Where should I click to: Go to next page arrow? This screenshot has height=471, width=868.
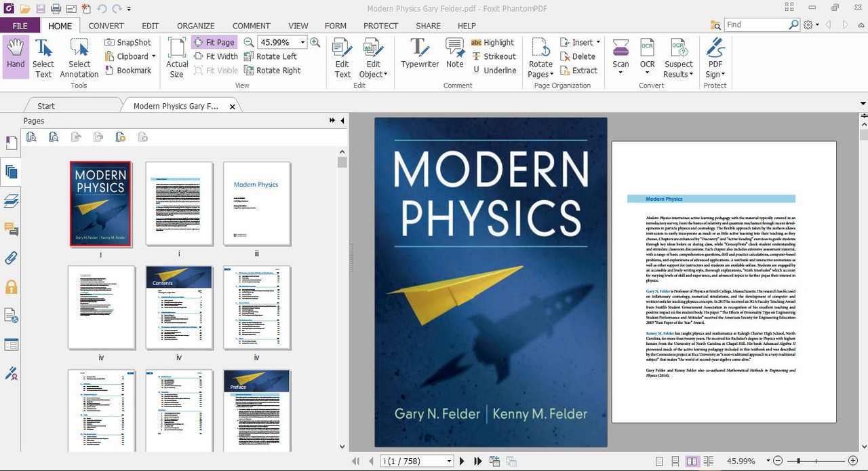click(462, 461)
